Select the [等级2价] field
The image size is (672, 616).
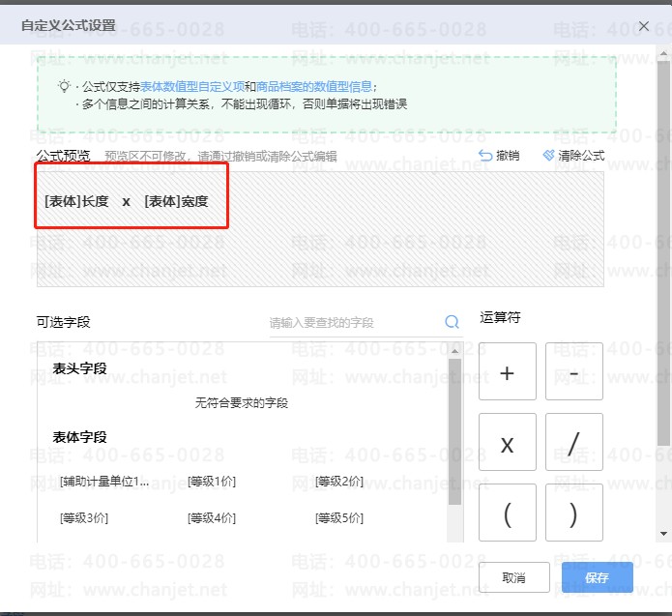339,482
